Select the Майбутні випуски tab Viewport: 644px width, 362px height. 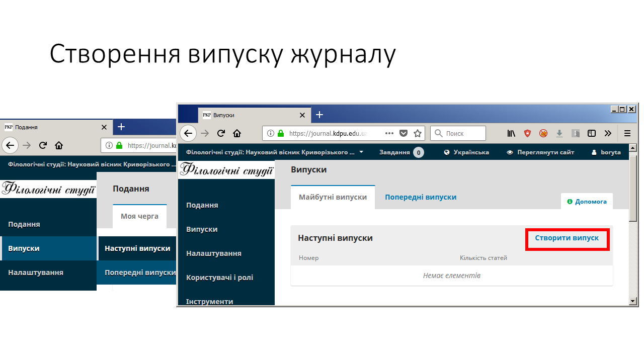tap(333, 197)
